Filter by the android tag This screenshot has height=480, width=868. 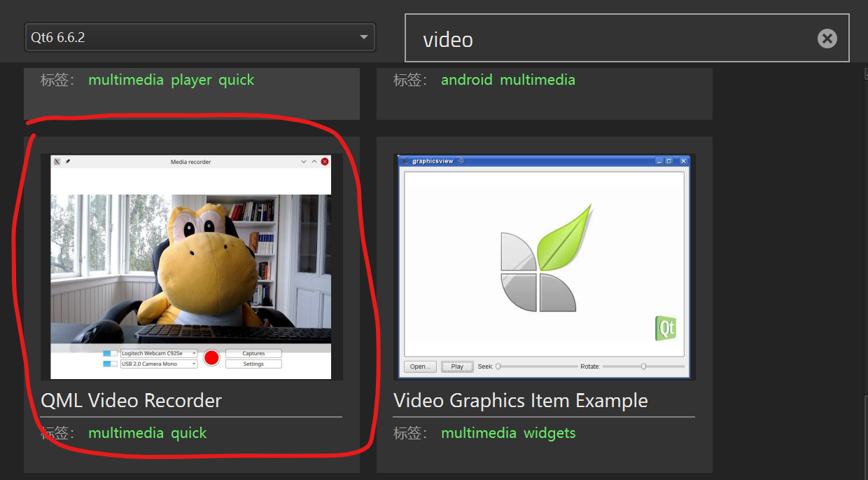pyautogui.click(x=467, y=80)
